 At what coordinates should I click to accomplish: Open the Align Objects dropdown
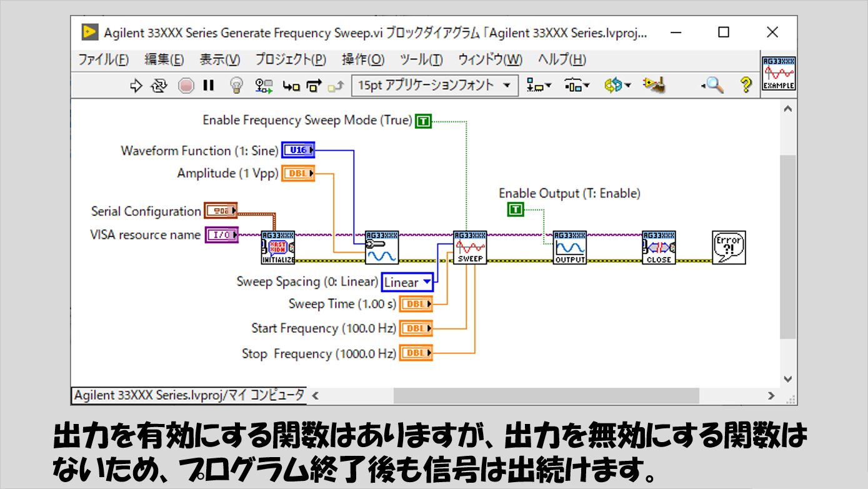(x=539, y=86)
